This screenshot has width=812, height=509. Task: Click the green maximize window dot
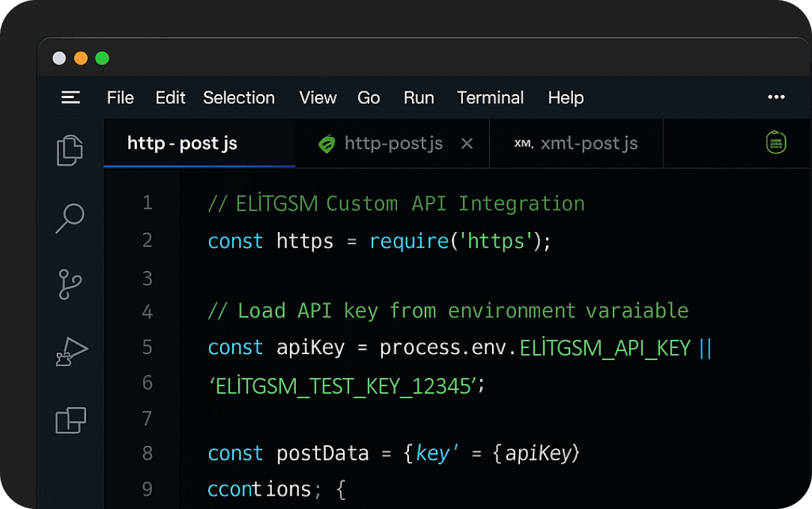[x=103, y=58]
